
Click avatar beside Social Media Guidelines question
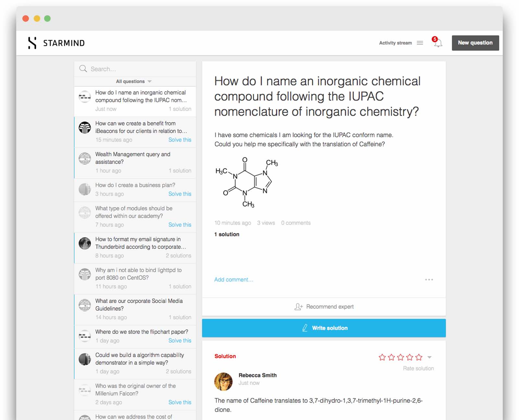pos(85,305)
